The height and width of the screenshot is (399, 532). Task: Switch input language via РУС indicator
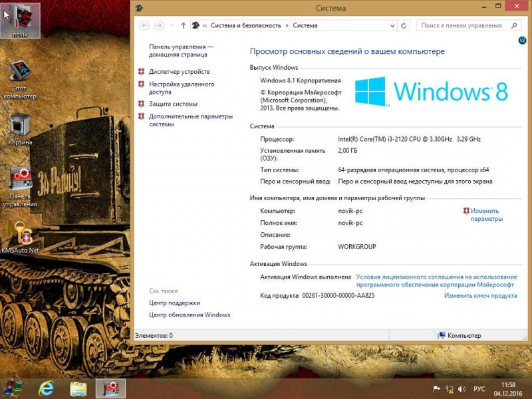(479, 389)
